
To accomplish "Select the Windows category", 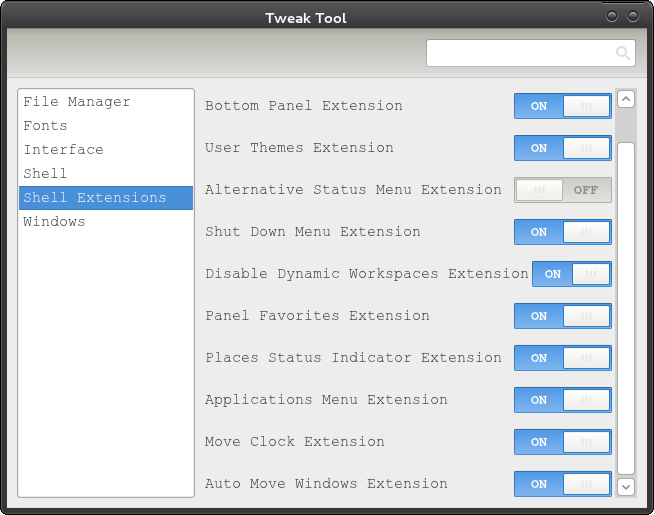I will point(54,222).
